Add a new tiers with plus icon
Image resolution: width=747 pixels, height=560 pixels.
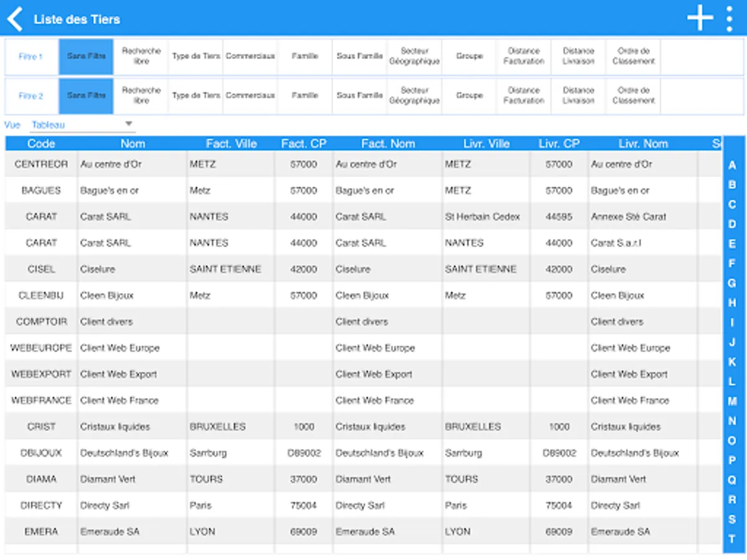(x=700, y=18)
